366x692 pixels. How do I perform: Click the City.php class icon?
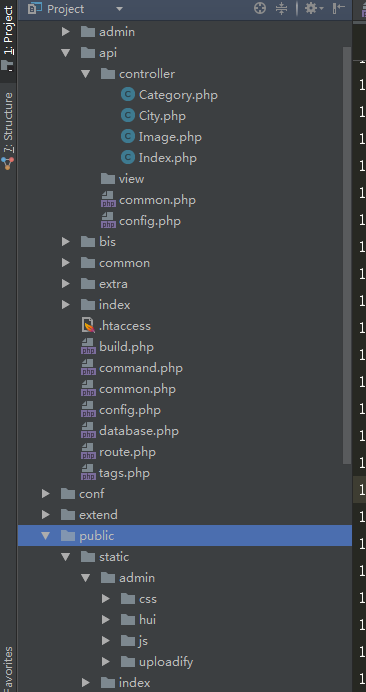(x=128, y=116)
